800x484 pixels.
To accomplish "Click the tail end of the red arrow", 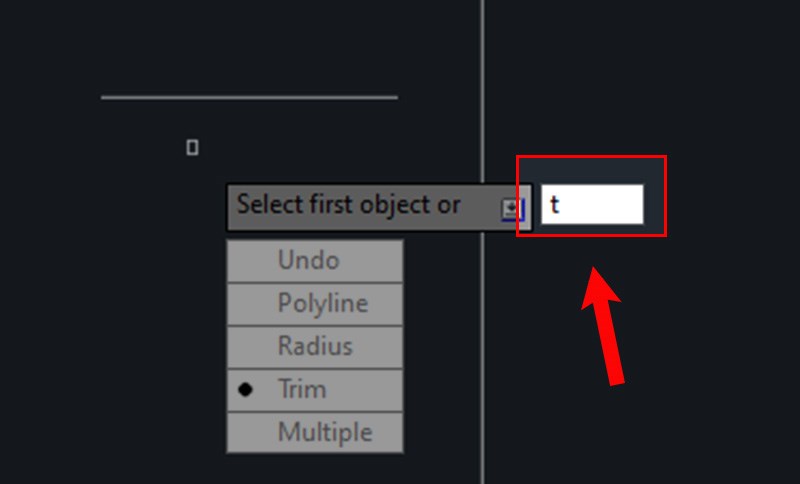I will click(617, 378).
